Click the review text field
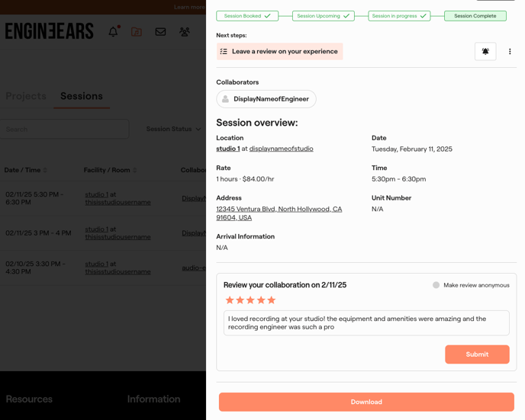The width and height of the screenshot is (525, 420). (x=366, y=323)
